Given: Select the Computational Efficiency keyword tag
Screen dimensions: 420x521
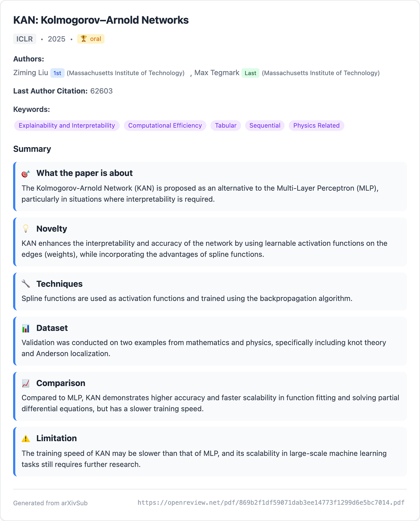Looking at the screenshot, I should point(165,125).
